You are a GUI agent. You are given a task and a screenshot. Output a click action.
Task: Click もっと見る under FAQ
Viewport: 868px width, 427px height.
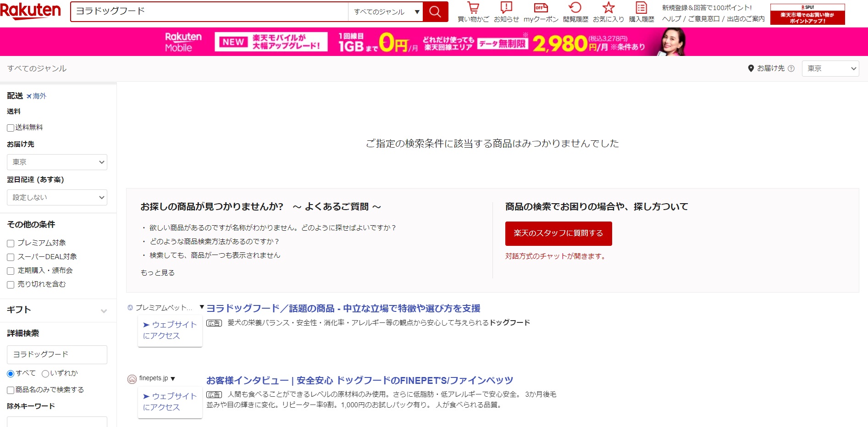[x=158, y=273]
